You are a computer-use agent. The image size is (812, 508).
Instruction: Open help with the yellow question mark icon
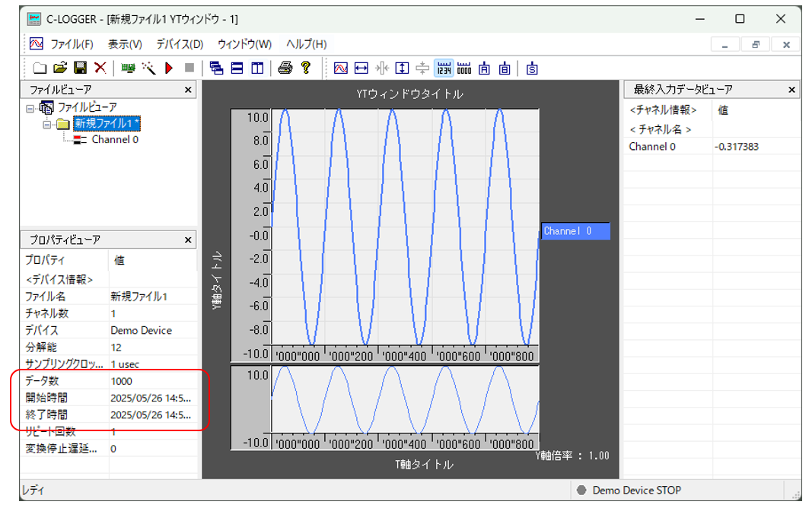click(x=306, y=68)
